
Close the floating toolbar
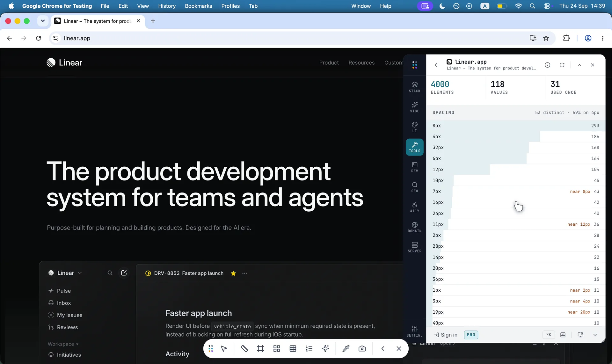tap(399, 349)
